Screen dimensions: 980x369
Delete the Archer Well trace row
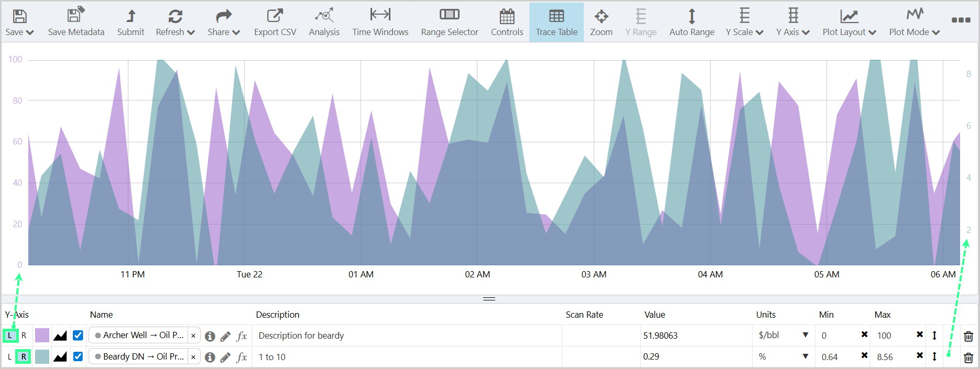pyautogui.click(x=968, y=336)
